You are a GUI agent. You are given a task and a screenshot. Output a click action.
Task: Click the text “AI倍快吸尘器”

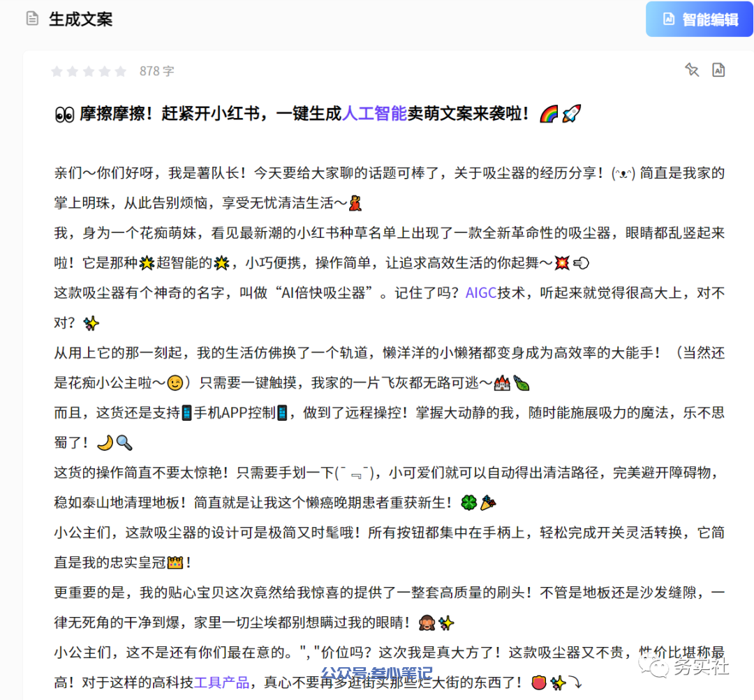coord(325,293)
